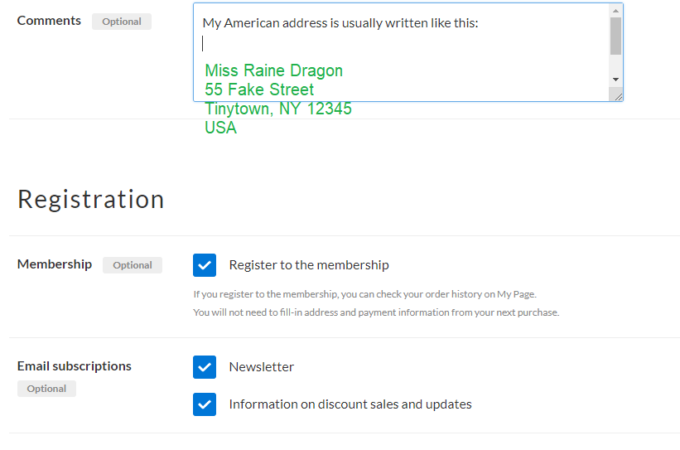The height and width of the screenshot is (450, 680).
Task: Disable discount sales and updates checkbox
Action: [204, 404]
